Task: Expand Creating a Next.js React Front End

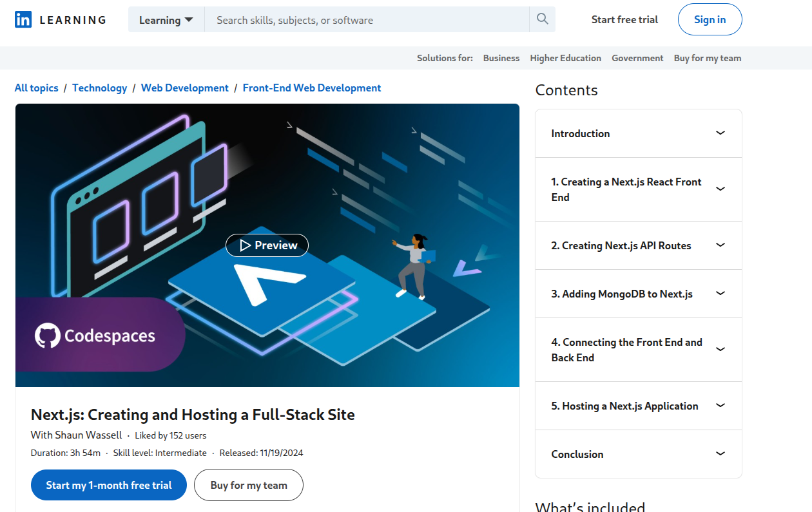Action: [638, 189]
